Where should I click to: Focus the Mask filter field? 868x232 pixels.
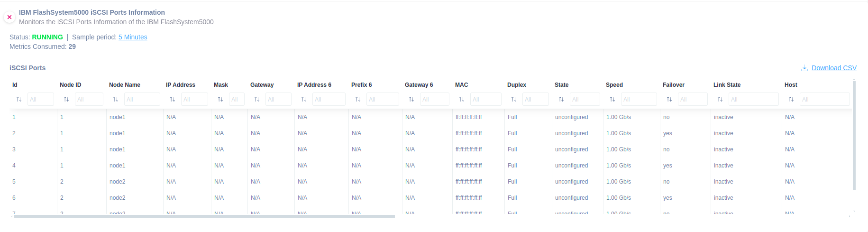[237, 99]
